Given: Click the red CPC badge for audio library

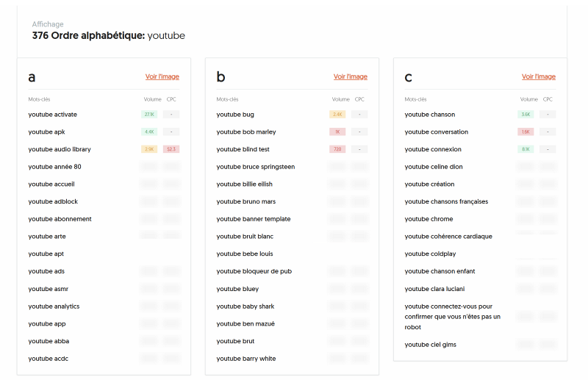Looking at the screenshot, I should (x=171, y=149).
